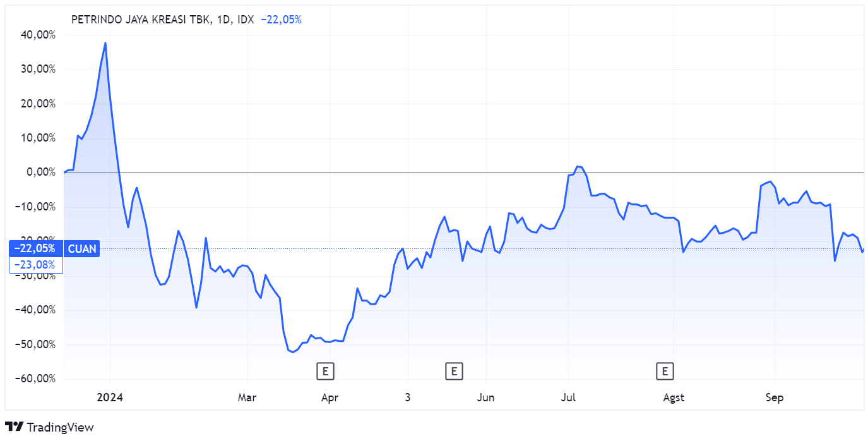868x436 pixels.
Task: Click the '3' date label on the time axis
Action: click(x=408, y=397)
